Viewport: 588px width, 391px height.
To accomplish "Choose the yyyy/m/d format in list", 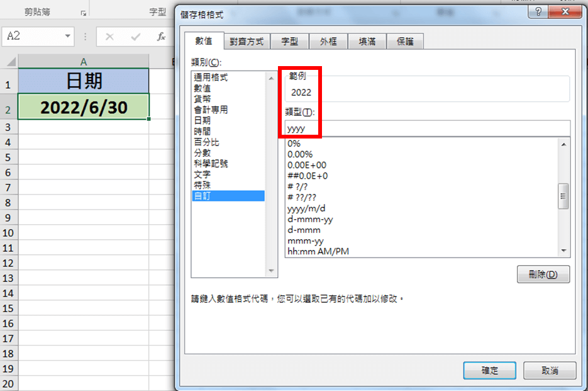I will point(306,208).
